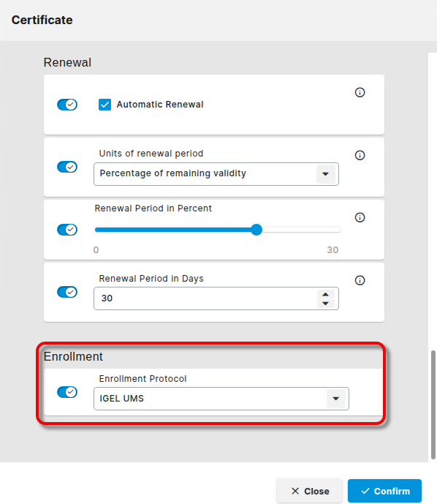Show info for Units of renewal period
The width and height of the screenshot is (437, 504).
point(360,155)
